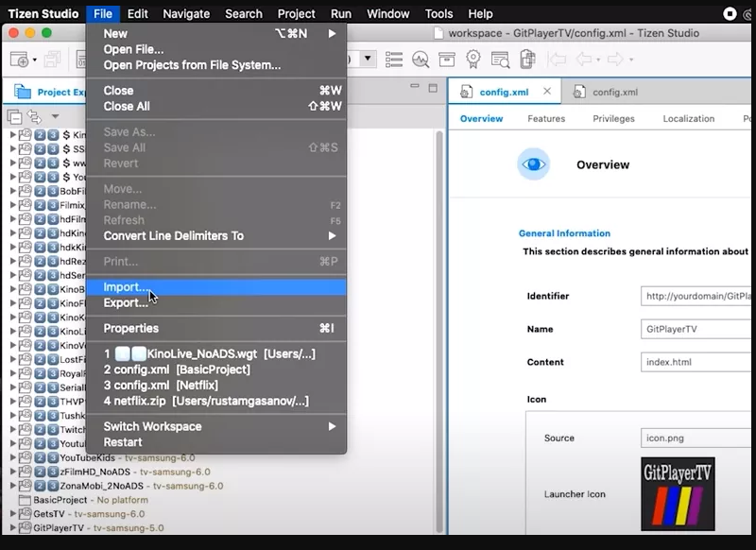The height and width of the screenshot is (550, 756).
Task: Click the monitor graph with magnifier toolbar icon
Action: (x=421, y=59)
